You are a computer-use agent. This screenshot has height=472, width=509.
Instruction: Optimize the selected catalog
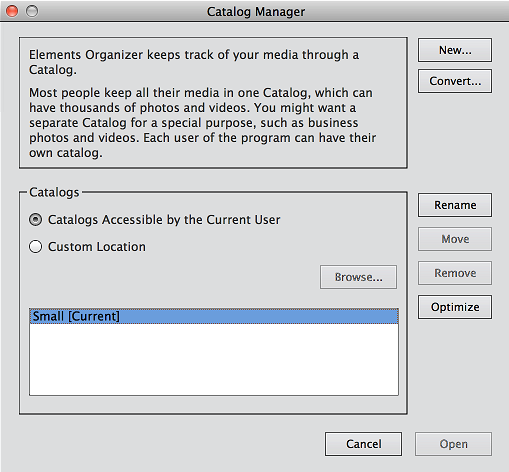455,307
